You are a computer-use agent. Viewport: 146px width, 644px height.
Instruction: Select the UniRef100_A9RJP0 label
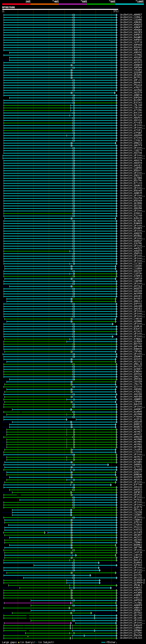(x=131, y=50)
